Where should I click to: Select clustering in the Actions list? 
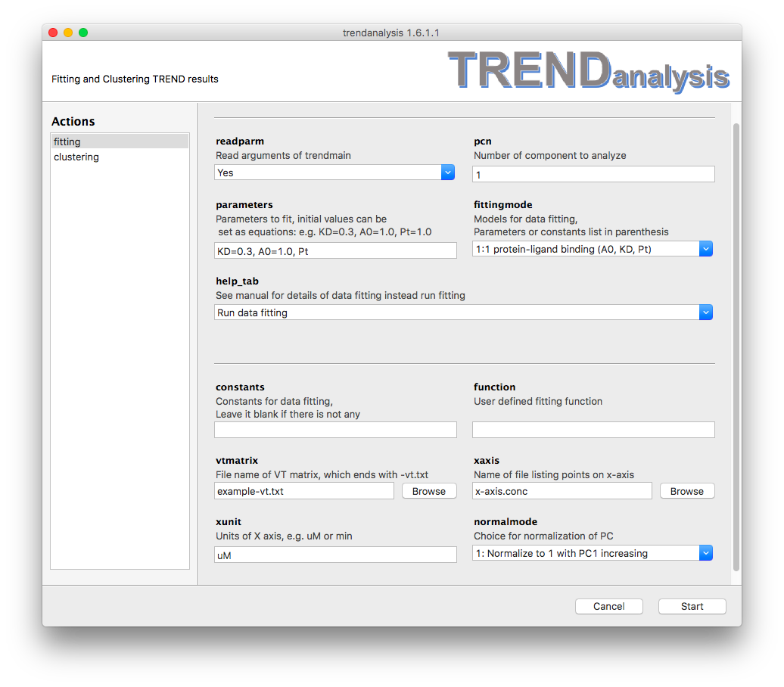point(119,157)
